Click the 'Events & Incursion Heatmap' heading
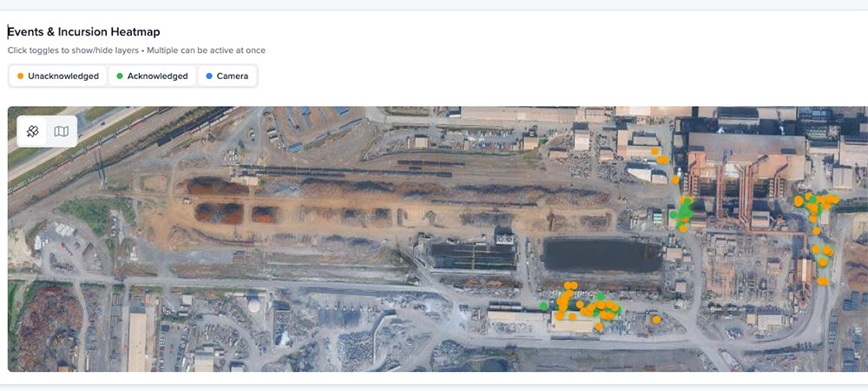868x391 pixels. [83, 32]
